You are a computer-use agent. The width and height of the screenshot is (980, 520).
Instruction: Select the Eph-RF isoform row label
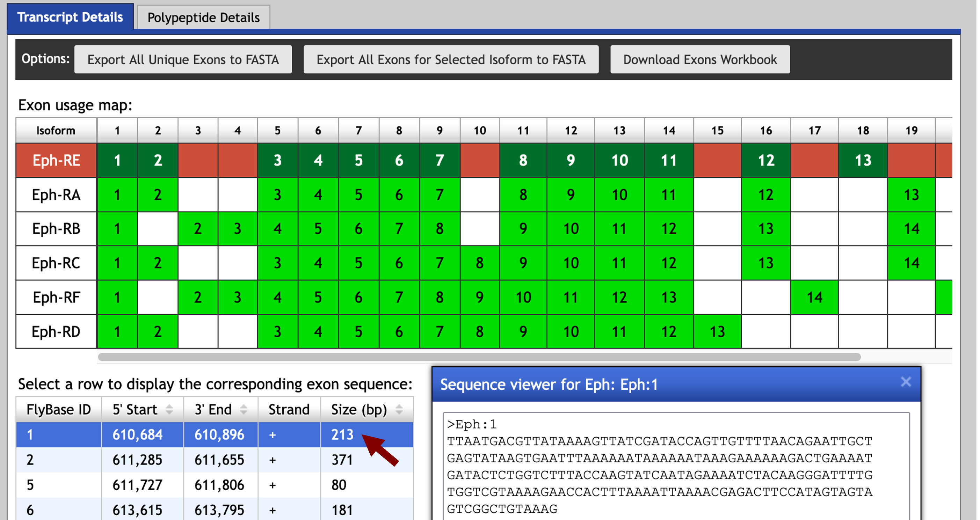tap(56, 297)
